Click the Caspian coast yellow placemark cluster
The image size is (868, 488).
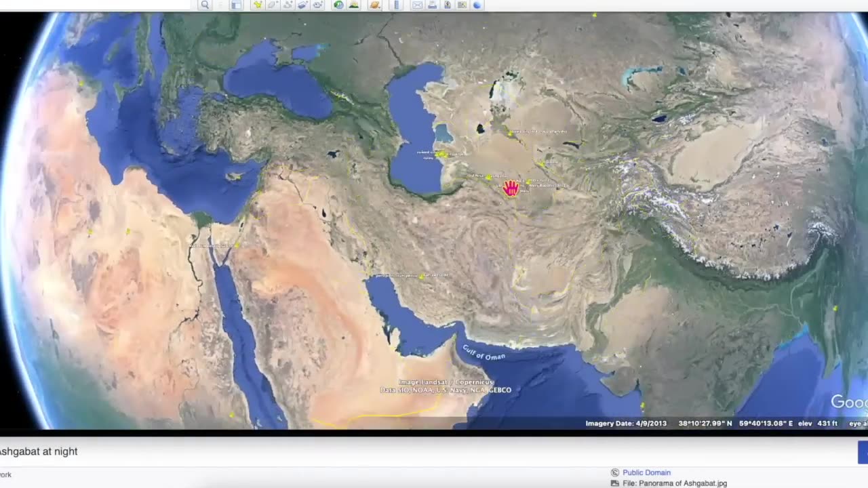pos(442,155)
